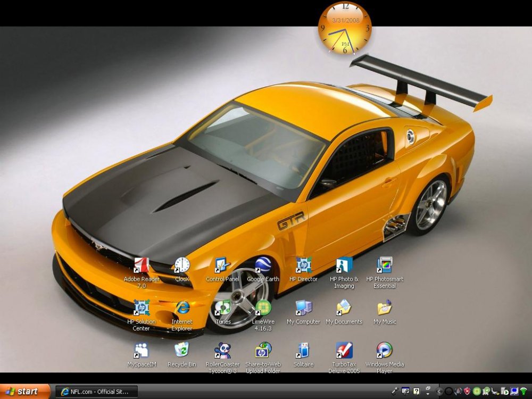Select the Solitaire shortcut
This screenshot has height=399, width=532.
(303, 351)
